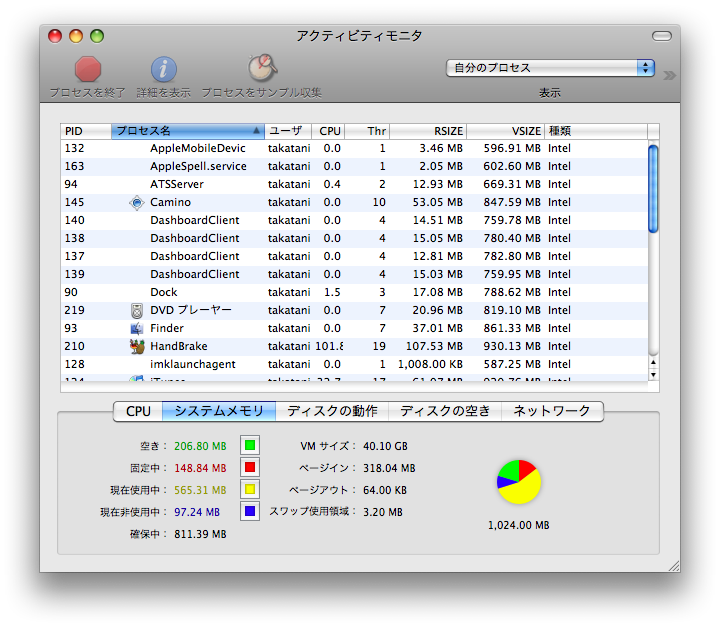Viewport: 720px width, 627px height.
Task: Click the 318.04 MB page-ins value
Action: [389, 468]
